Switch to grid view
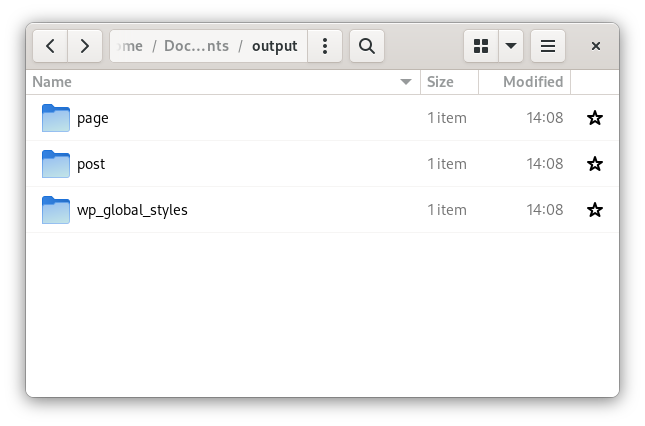The height and width of the screenshot is (426, 645). (x=481, y=46)
